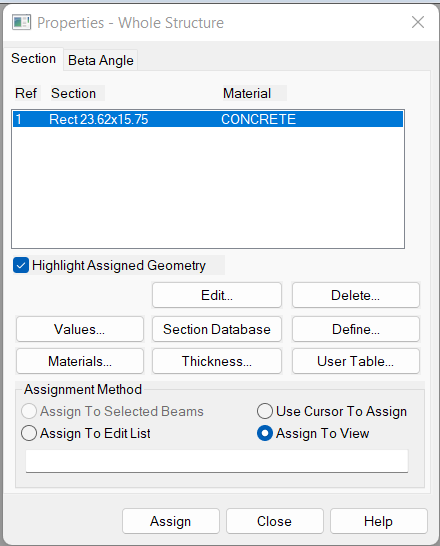Image resolution: width=440 pixels, height=546 pixels.
Task: Open the User Table... dialog
Action: pyautogui.click(x=356, y=361)
